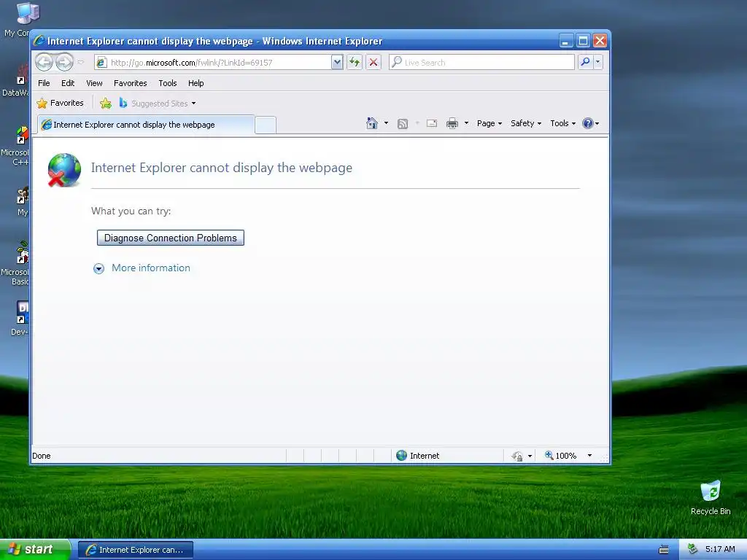Click the More information link text
This screenshot has width=747, height=560.
[151, 268]
